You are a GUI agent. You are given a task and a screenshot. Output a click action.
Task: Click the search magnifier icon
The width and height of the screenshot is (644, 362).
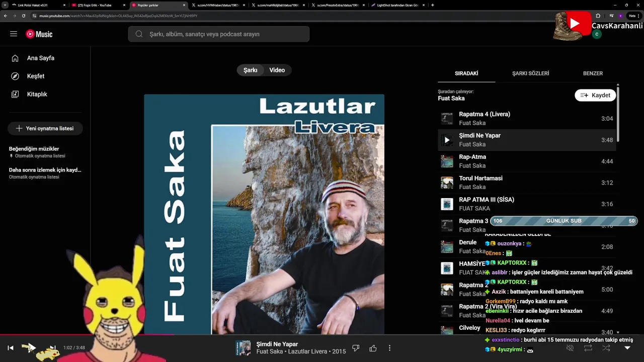pos(138,34)
